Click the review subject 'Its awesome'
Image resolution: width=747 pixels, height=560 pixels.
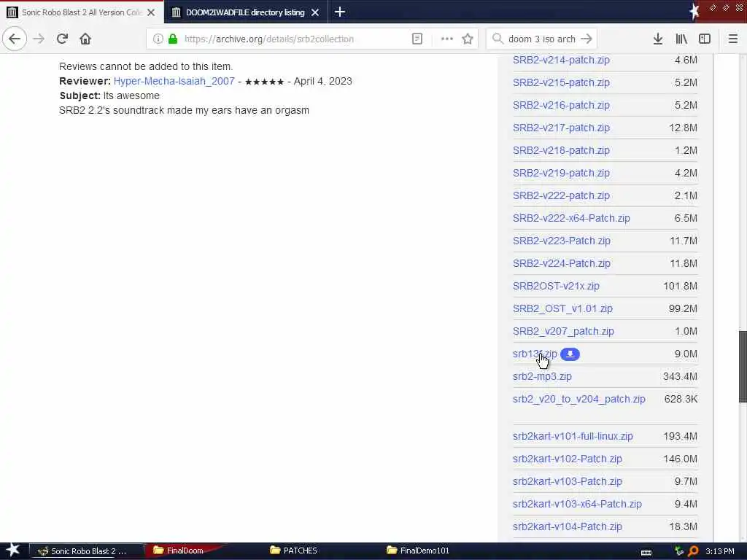point(131,96)
